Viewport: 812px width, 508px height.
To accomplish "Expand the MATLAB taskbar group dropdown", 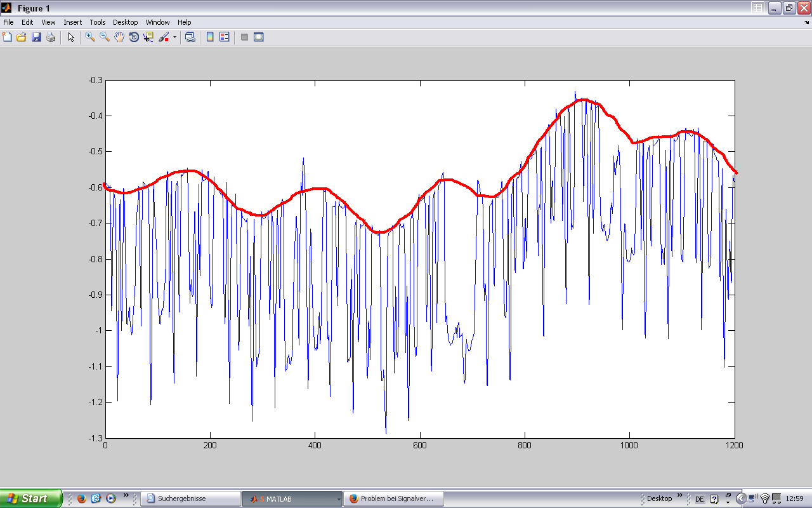I will click(x=338, y=499).
